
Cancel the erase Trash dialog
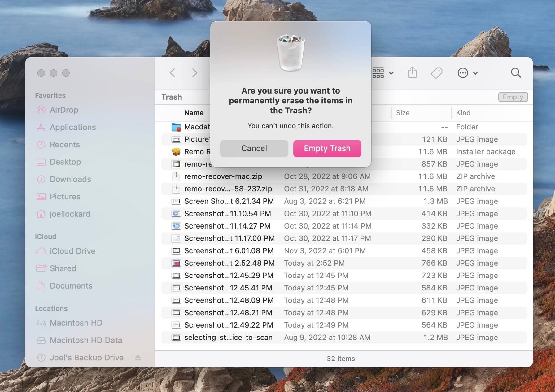(x=254, y=148)
